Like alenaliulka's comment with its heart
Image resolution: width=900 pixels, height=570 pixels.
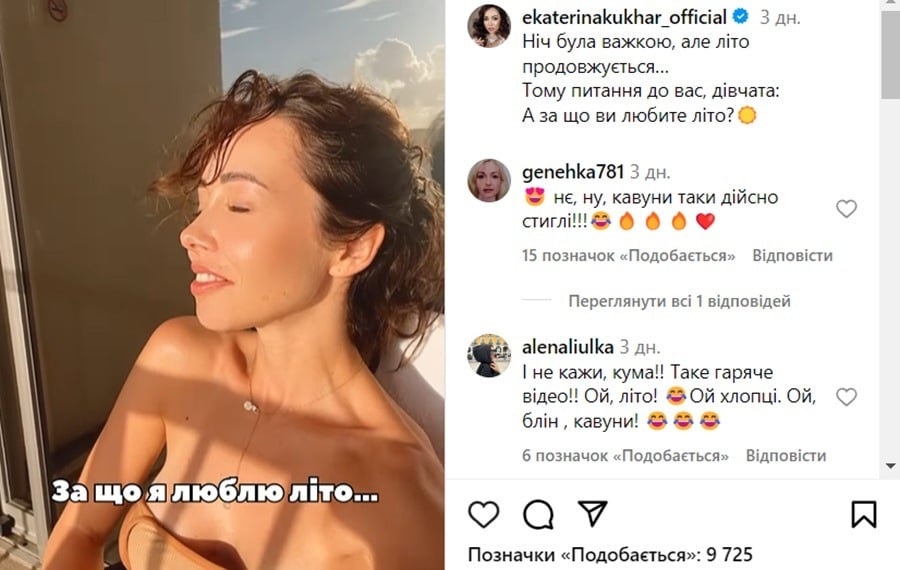tap(846, 397)
